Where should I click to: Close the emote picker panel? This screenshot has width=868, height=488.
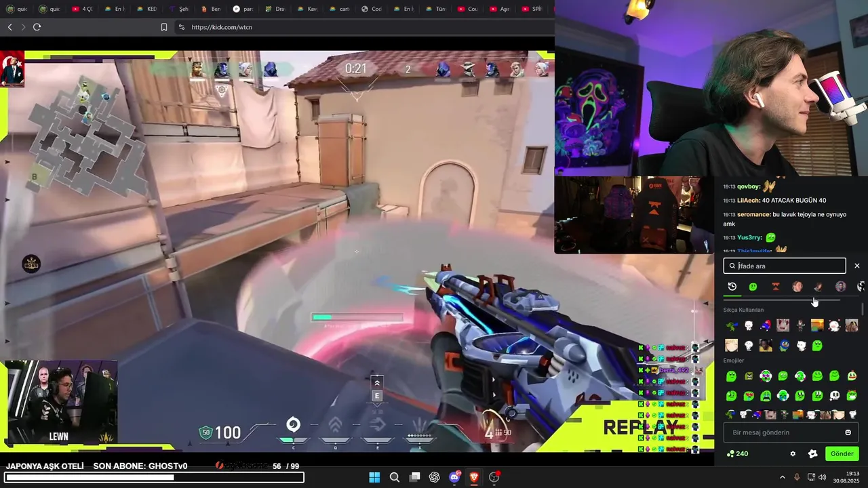[x=856, y=266]
